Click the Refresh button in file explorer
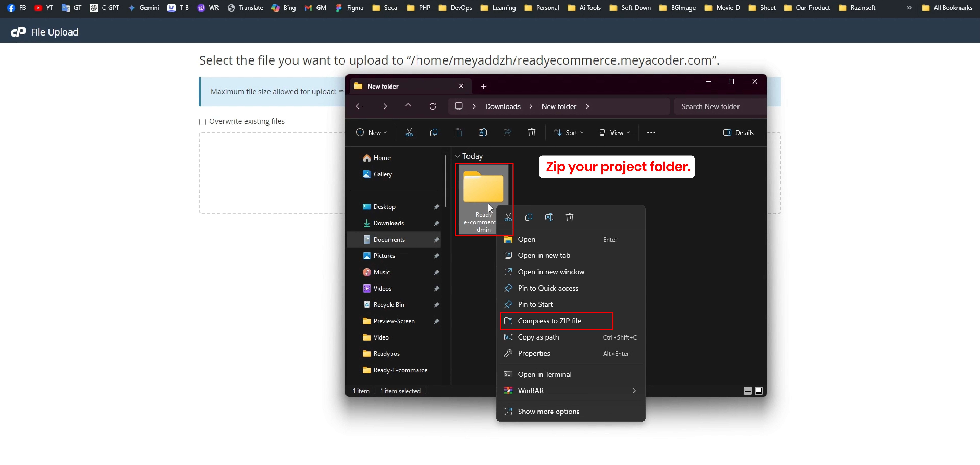The image size is (980, 465). click(433, 106)
